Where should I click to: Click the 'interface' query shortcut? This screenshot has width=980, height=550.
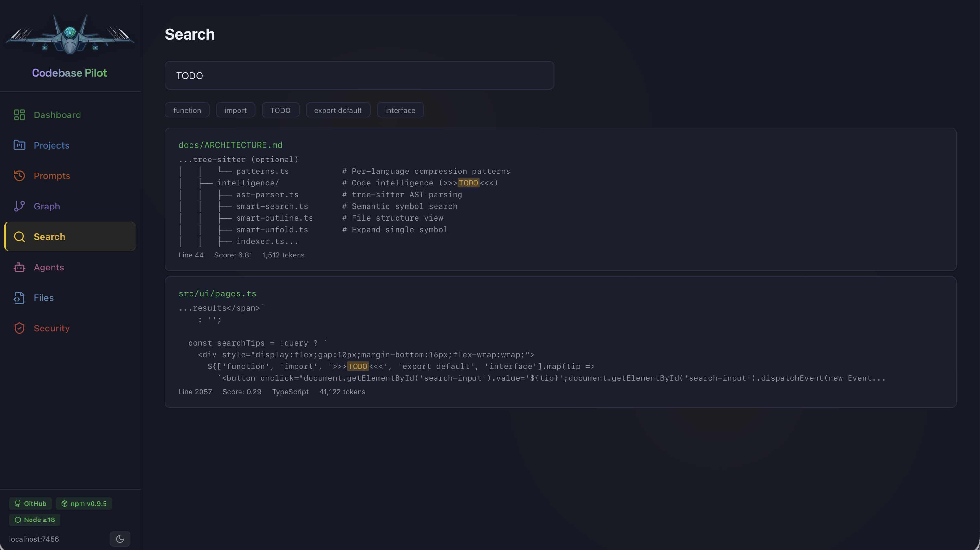pos(400,110)
